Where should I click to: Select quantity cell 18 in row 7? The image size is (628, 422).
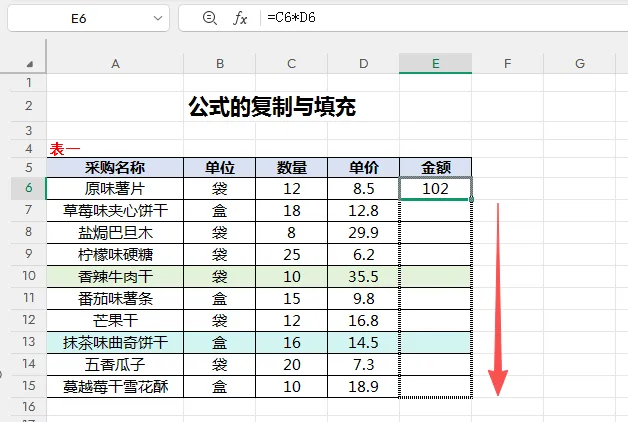coord(292,211)
